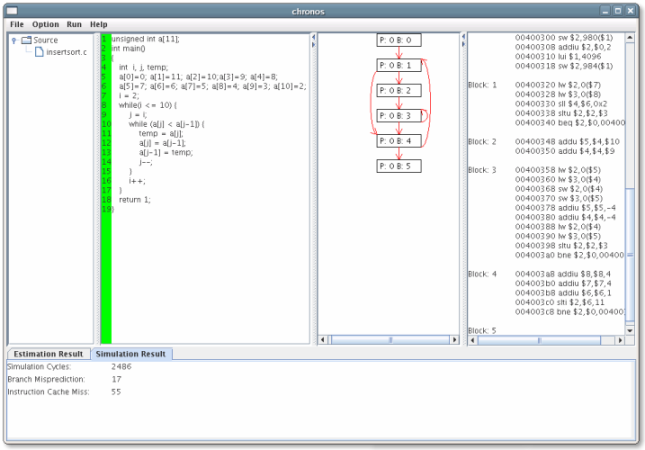This screenshot has height=450, width=645.
Task: Click instruction '00400378 addiu $5,$5,-4'
Action: 566,208
